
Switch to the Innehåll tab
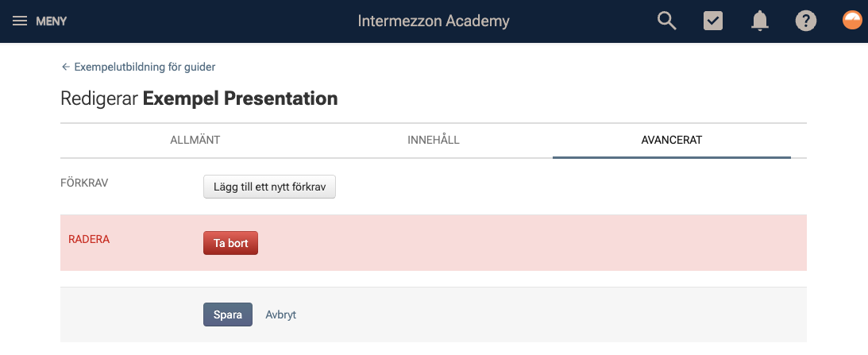pos(434,140)
